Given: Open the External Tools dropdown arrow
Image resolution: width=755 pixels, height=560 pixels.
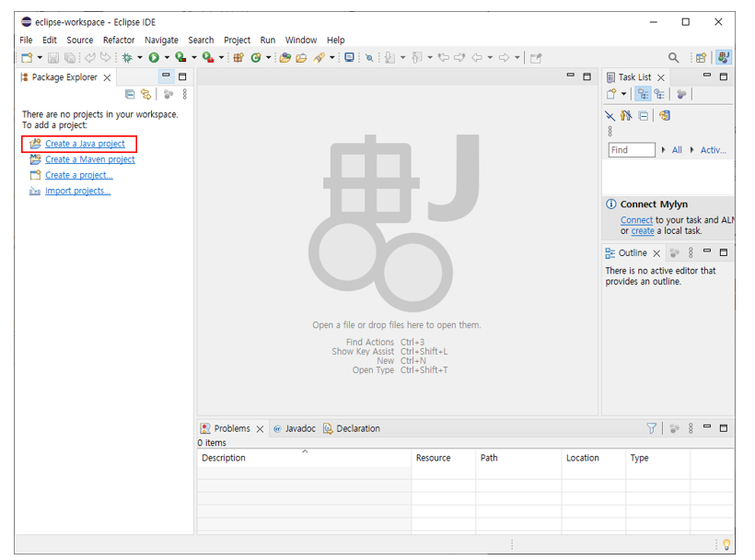Looking at the screenshot, I should pyautogui.click(x=221, y=58).
